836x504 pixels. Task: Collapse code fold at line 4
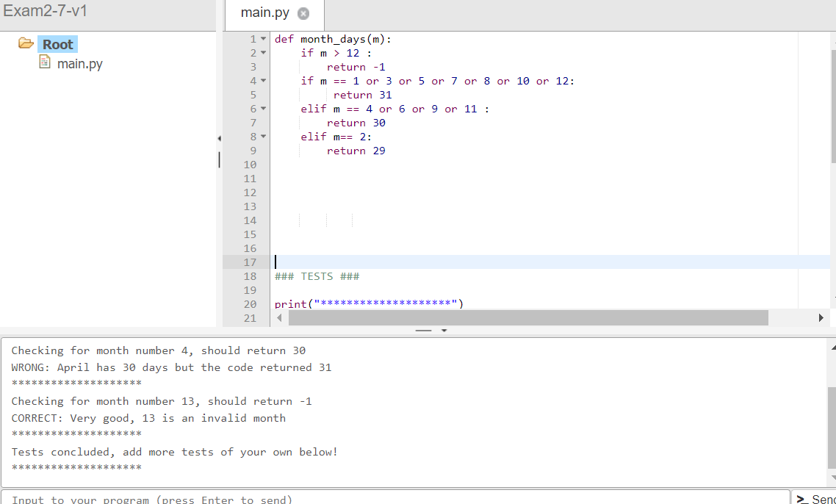click(263, 81)
